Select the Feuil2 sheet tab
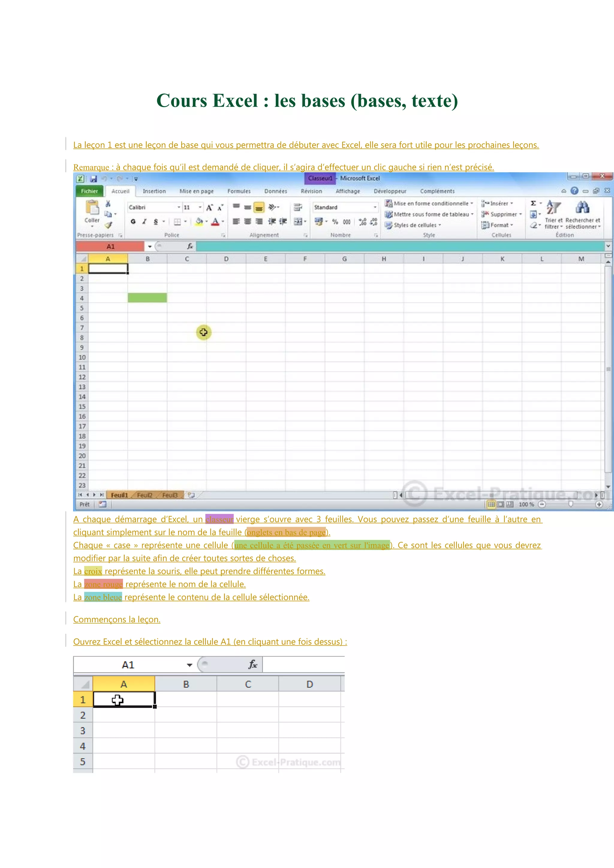The image size is (614, 868). [144, 495]
